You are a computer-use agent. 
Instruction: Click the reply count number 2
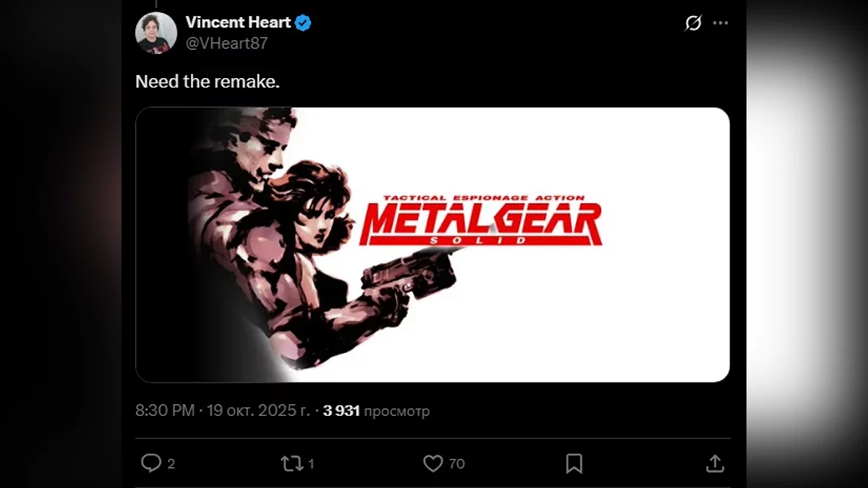[x=171, y=464]
